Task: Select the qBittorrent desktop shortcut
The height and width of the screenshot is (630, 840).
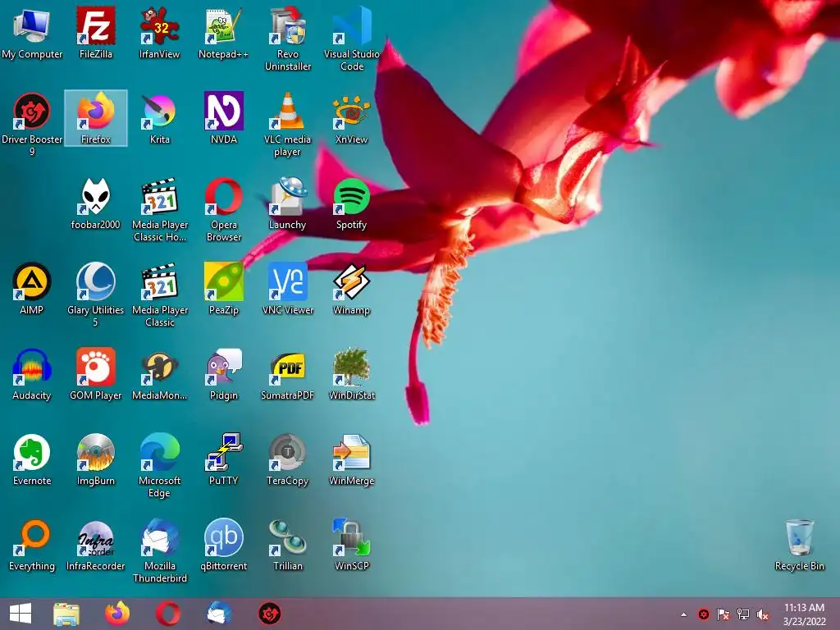Action: coord(223,545)
